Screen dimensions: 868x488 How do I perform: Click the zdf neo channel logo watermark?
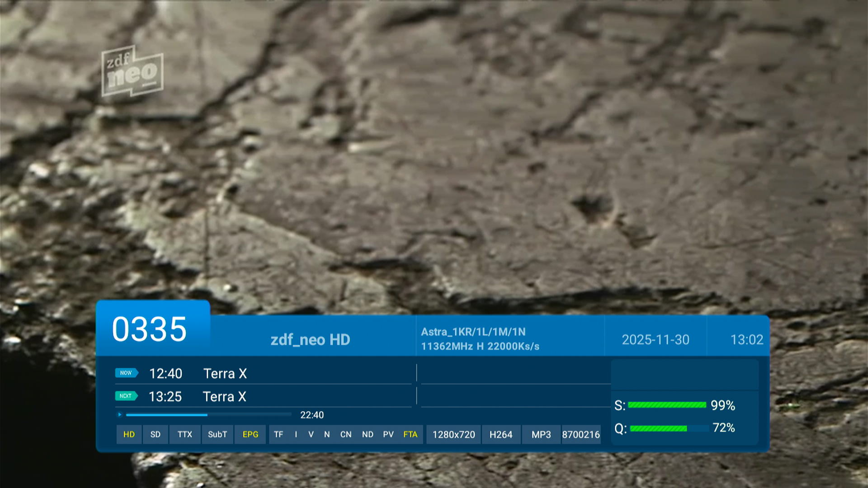[132, 71]
